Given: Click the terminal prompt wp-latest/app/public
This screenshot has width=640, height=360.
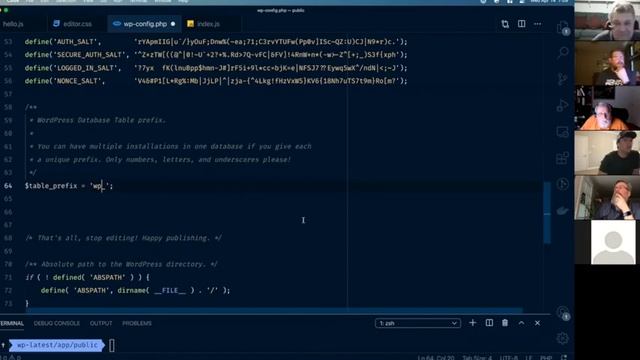Looking at the screenshot, I should [57, 345].
